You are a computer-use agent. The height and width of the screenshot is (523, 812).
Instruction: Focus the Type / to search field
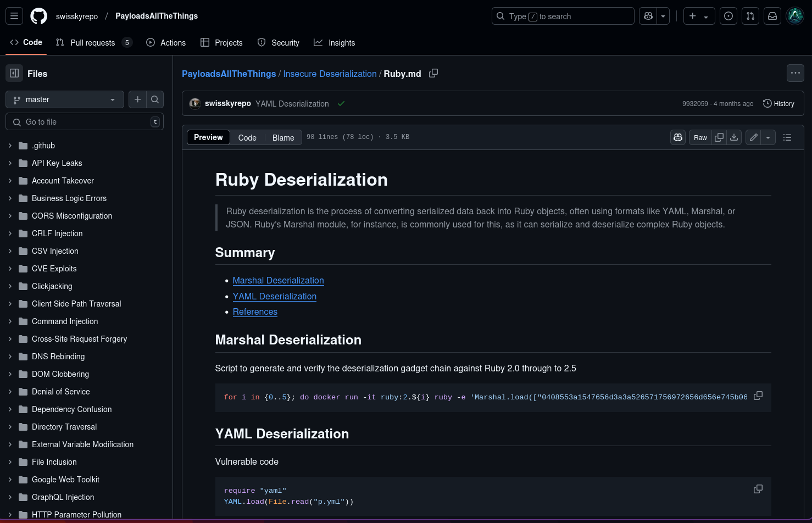[563, 16]
